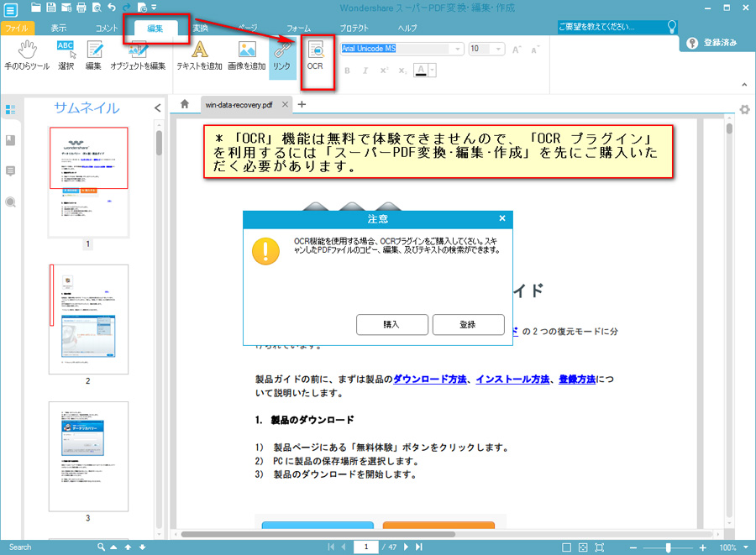
Task: Collapse the ribbon with the chevron
Action: tap(744, 84)
